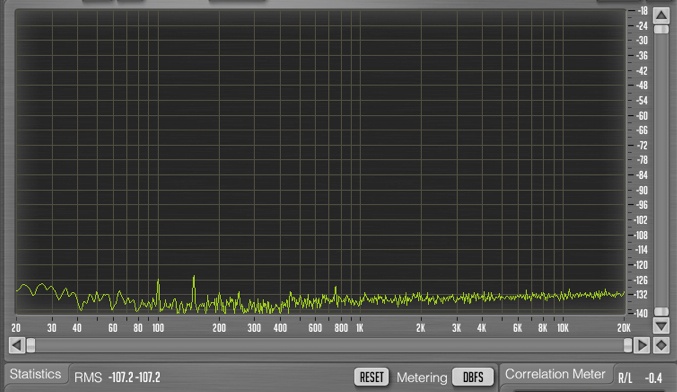Open the Correlation Meter tab

[x=555, y=374]
